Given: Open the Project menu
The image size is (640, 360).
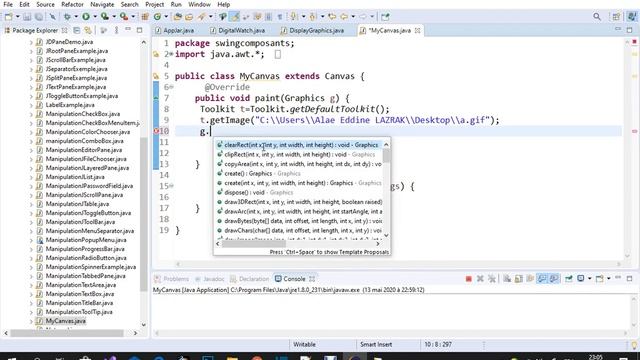Looking at the screenshot, I should (x=154, y=4).
